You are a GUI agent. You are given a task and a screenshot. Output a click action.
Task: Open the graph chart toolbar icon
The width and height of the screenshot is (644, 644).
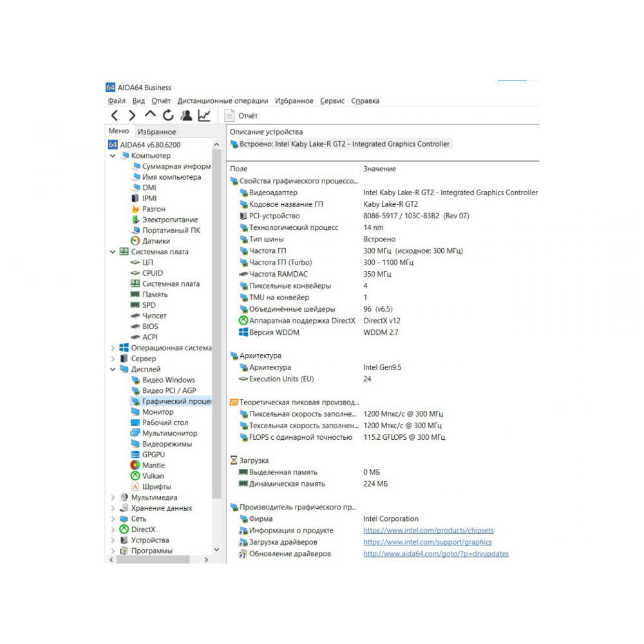click(x=204, y=115)
